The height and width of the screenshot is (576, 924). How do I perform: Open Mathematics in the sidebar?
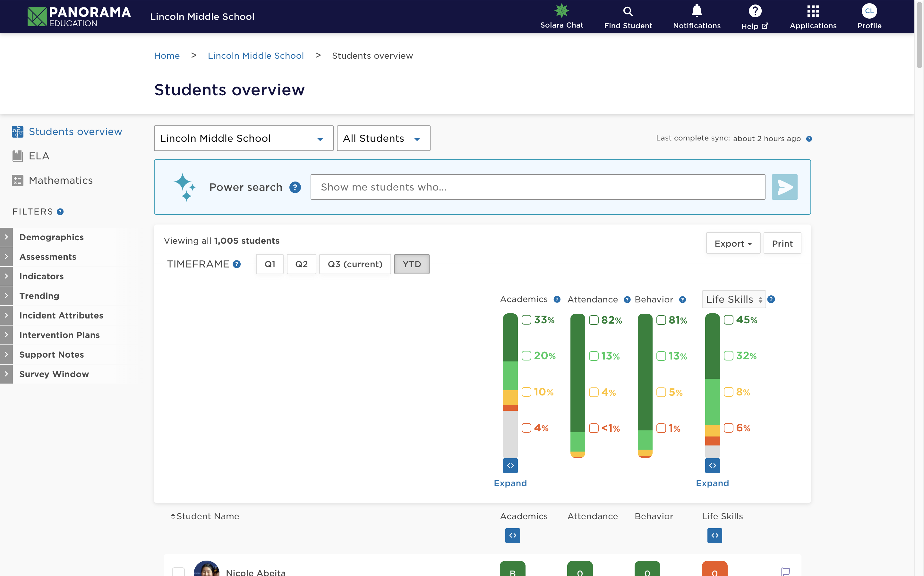click(61, 180)
